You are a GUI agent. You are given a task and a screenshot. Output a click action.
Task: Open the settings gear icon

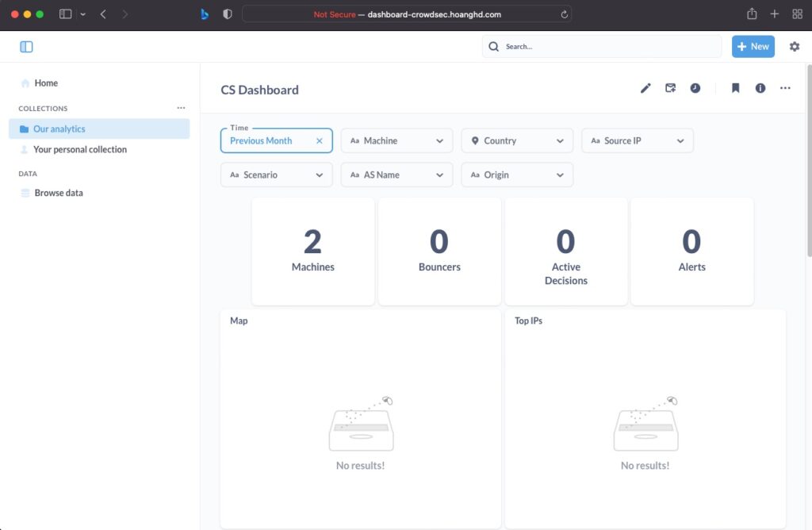(795, 47)
